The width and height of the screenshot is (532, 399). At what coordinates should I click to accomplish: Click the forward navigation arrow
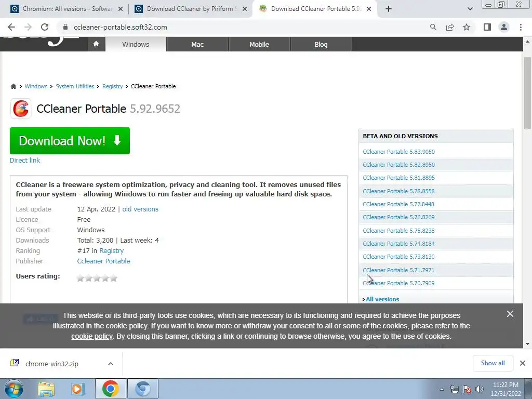(x=28, y=27)
